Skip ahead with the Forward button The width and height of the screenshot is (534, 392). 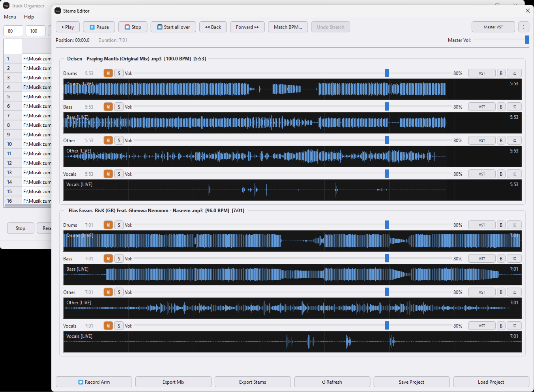(247, 27)
